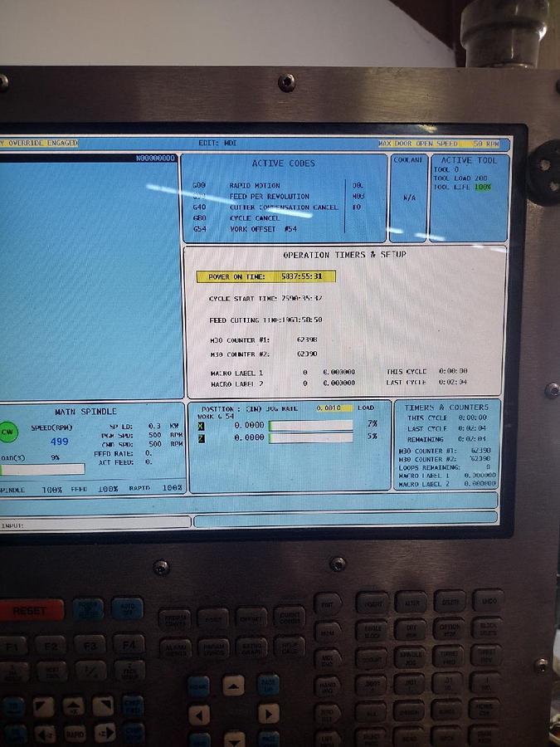Select the X axis position box
This screenshot has width=560, height=747.
201,426
